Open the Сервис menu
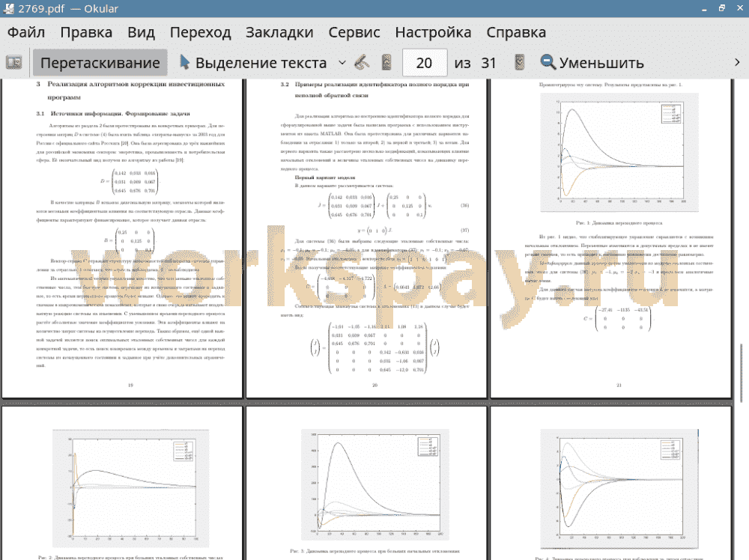This screenshot has height=560, width=749. [354, 32]
